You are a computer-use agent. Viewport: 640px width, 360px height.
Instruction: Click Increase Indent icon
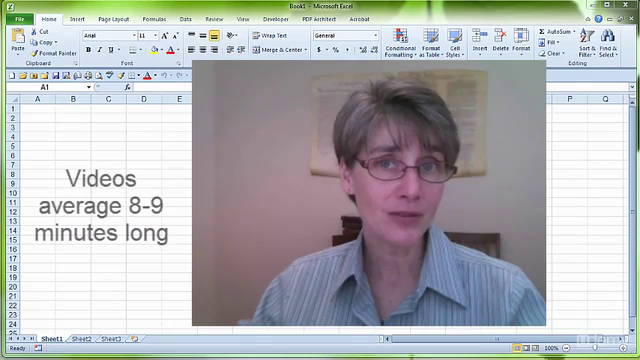241,50
